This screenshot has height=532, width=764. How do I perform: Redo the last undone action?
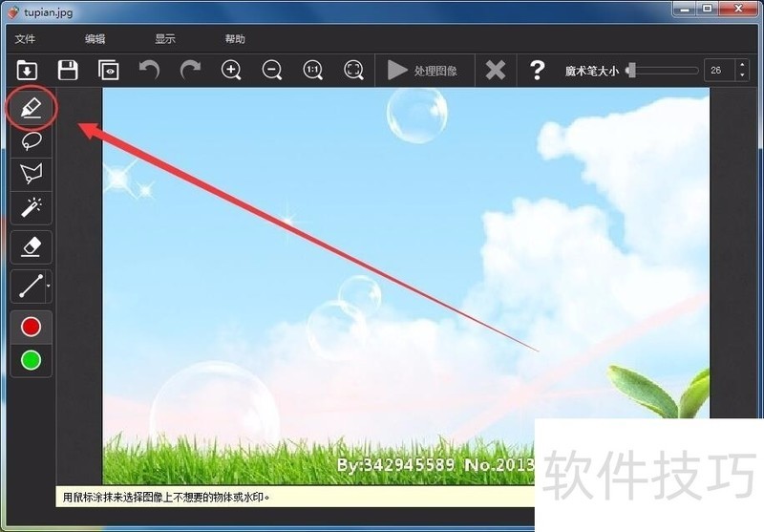(x=190, y=70)
